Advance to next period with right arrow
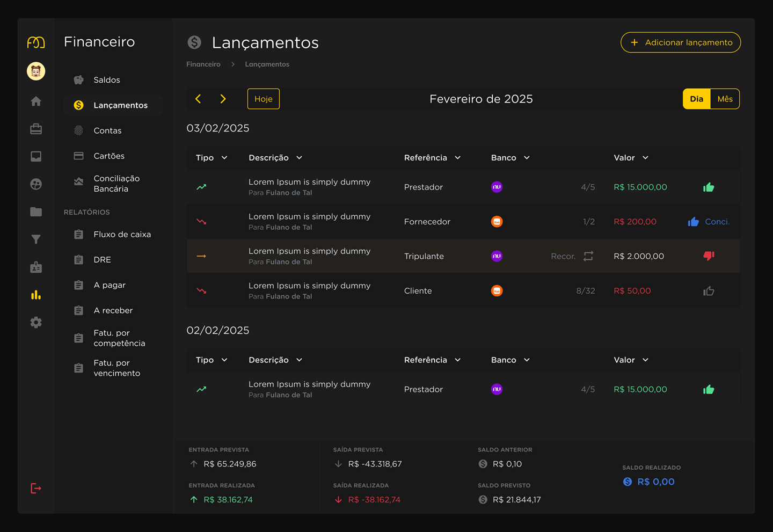 click(223, 99)
